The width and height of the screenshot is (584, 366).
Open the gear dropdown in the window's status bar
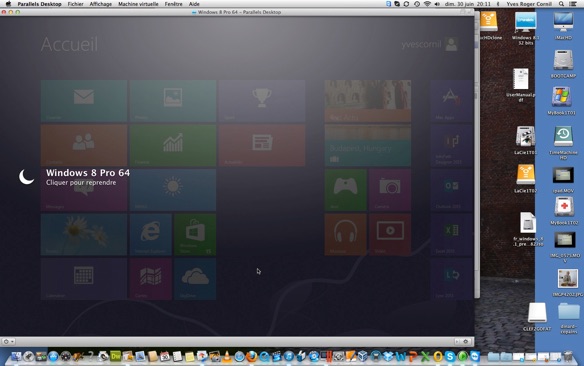click(x=8, y=341)
